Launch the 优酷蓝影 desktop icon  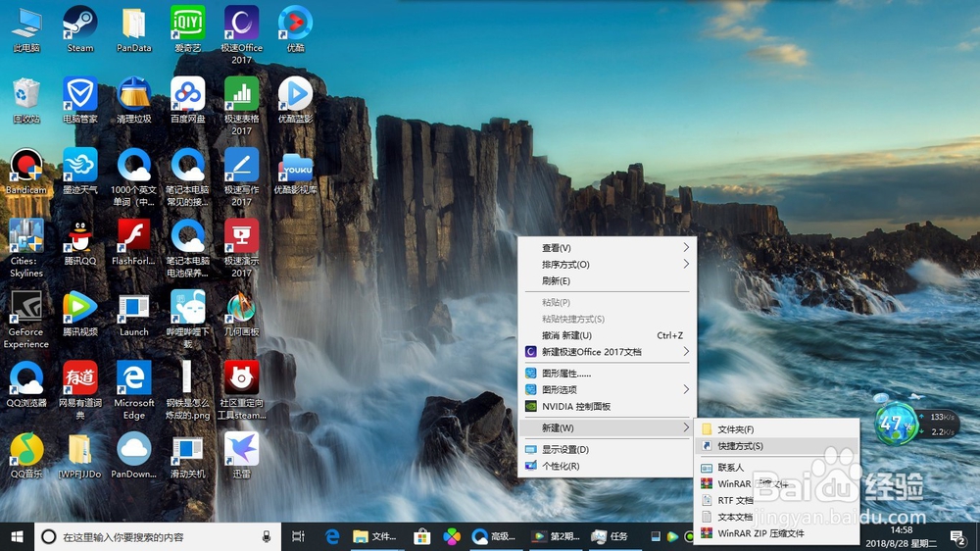[x=295, y=100]
